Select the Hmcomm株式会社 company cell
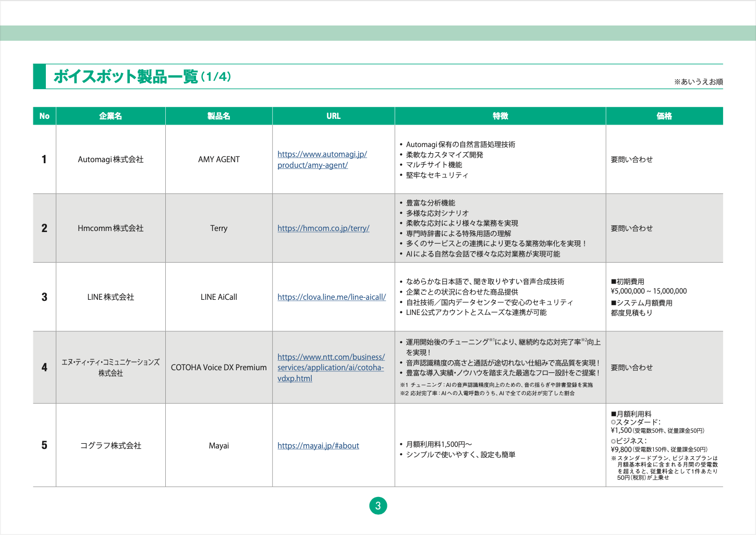This screenshot has width=756, height=535. click(x=111, y=228)
